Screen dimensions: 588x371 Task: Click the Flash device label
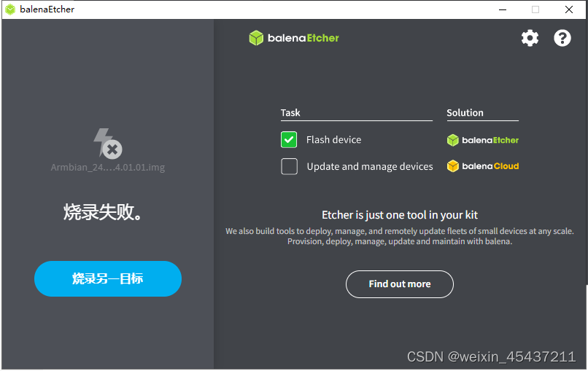point(333,140)
